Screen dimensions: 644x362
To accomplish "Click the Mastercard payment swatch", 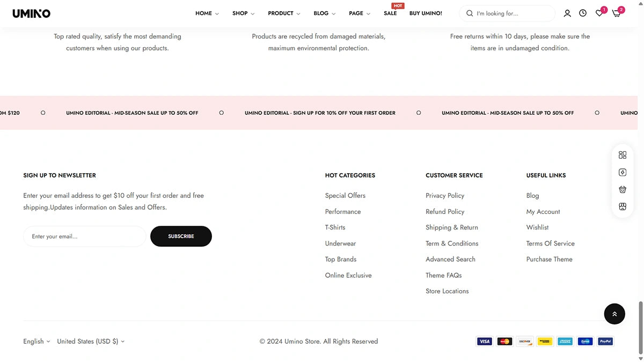I will pos(504,341).
